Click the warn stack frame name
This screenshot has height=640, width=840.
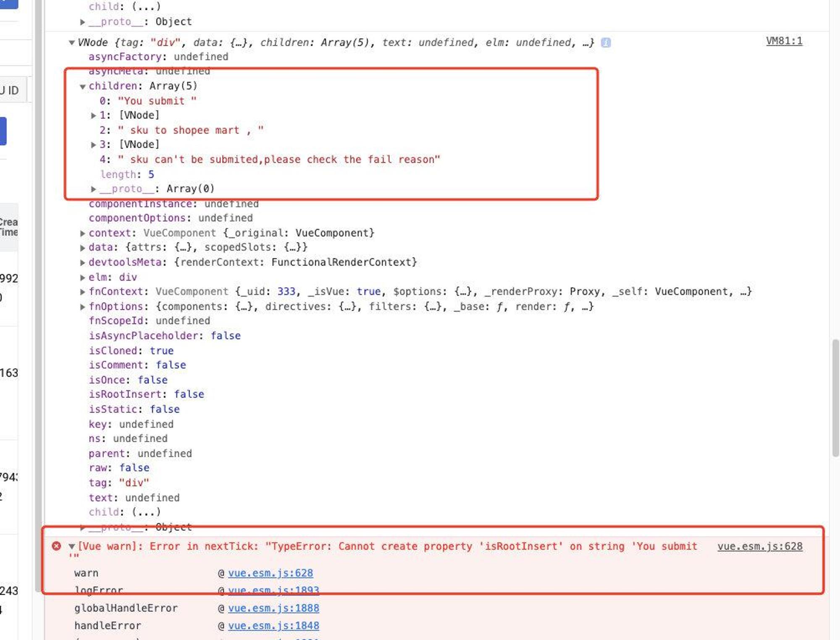[x=86, y=573]
